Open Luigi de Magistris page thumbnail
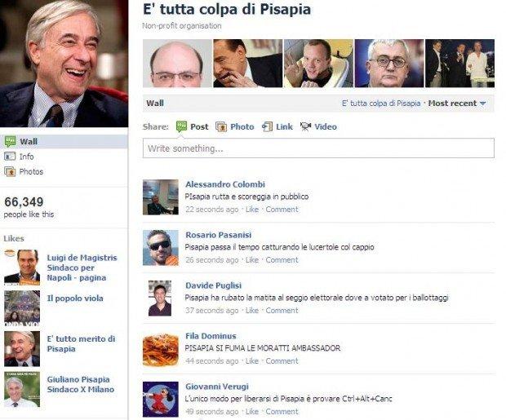The height and width of the screenshot is (420, 506). coord(22,267)
